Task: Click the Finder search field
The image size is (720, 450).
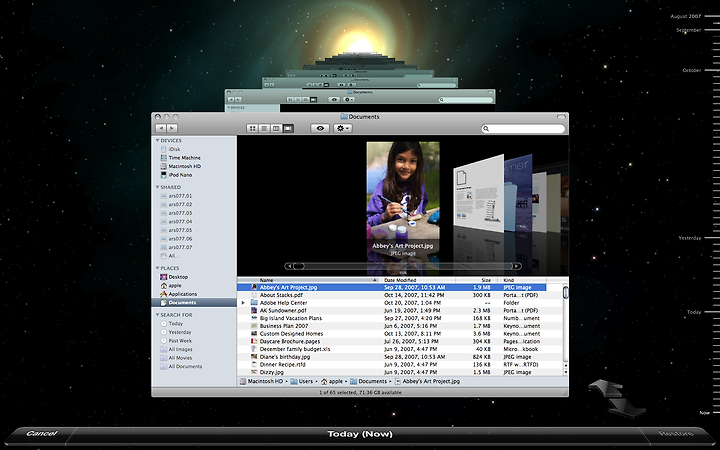Action: pyautogui.click(x=523, y=129)
